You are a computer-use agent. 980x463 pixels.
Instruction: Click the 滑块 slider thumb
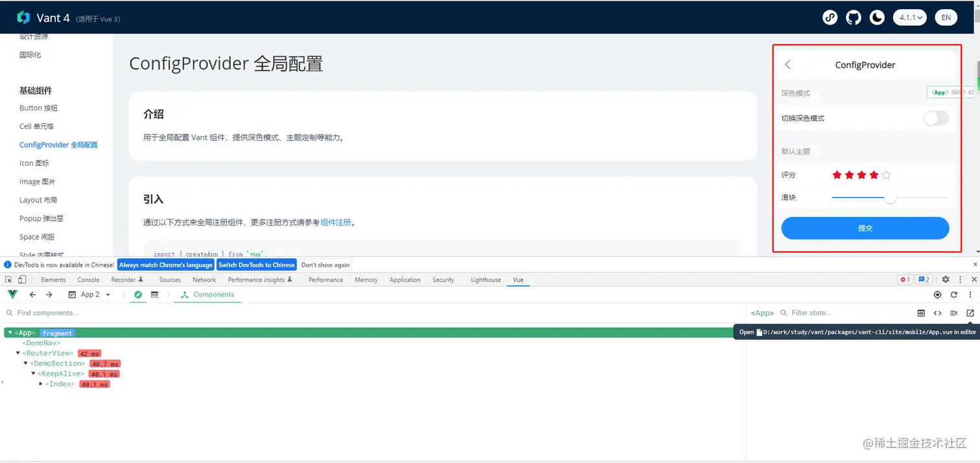(891, 198)
